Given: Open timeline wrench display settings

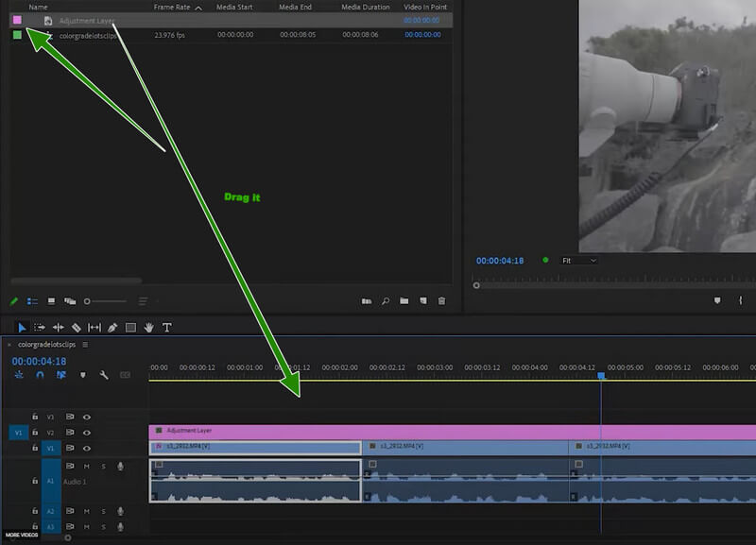Looking at the screenshot, I should tap(104, 375).
